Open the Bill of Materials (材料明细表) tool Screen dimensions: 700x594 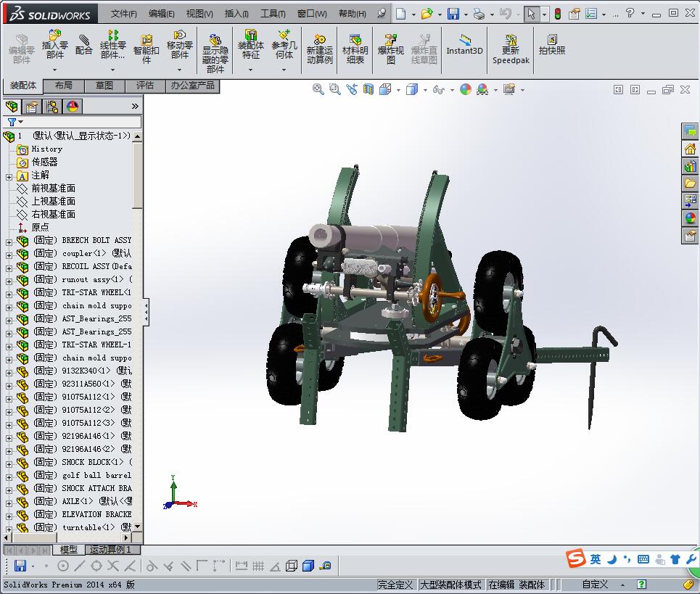tap(355, 49)
